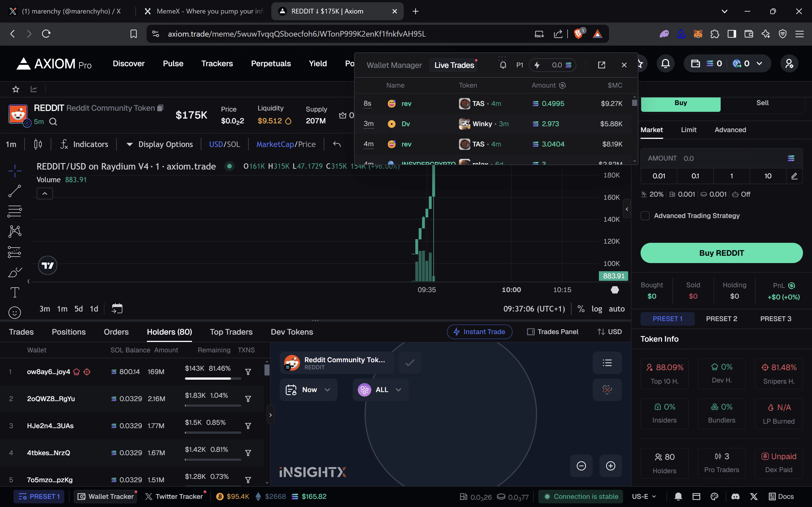The width and height of the screenshot is (812, 507).
Task: Click the notifications bell in header
Action: click(x=665, y=64)
